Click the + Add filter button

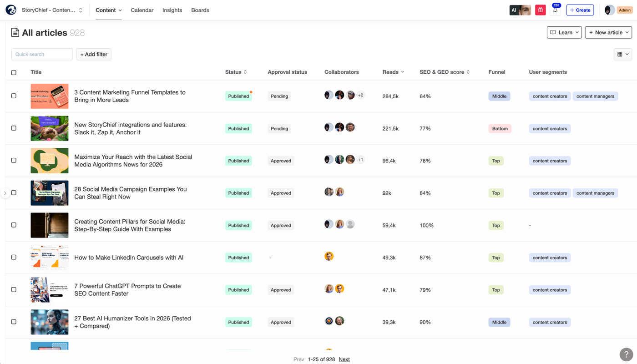[x=94, y=54]
